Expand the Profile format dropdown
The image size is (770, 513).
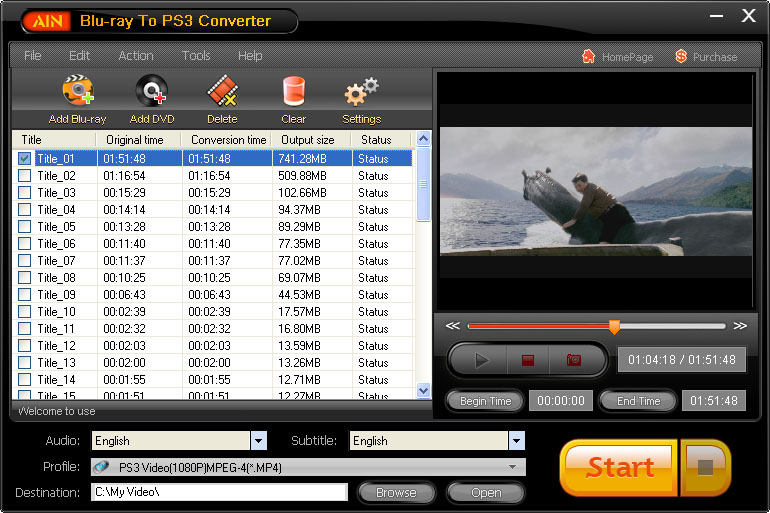[x=512, y=467]
